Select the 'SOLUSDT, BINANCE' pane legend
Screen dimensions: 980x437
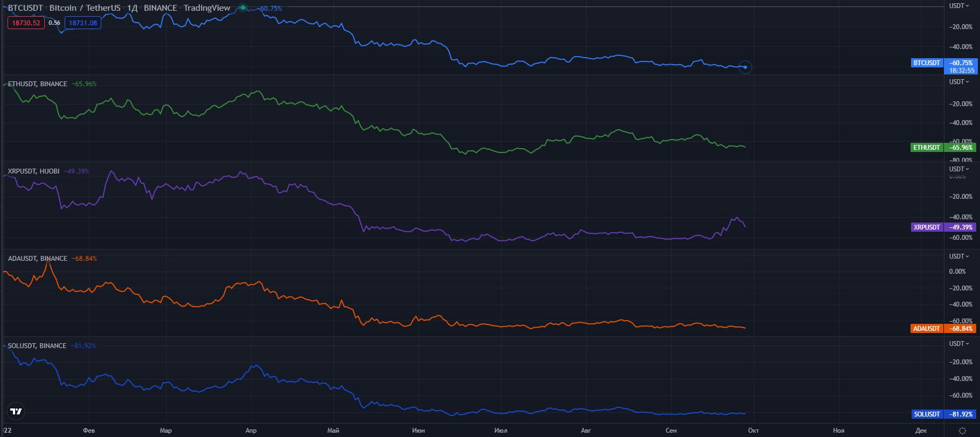tap(37, 346)
